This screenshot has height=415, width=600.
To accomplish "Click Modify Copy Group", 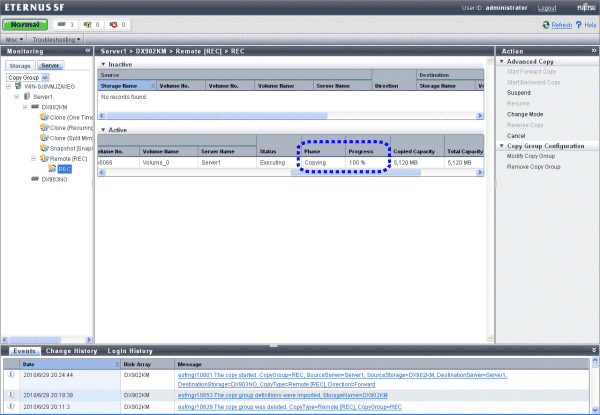I will (x=531, y=156).
